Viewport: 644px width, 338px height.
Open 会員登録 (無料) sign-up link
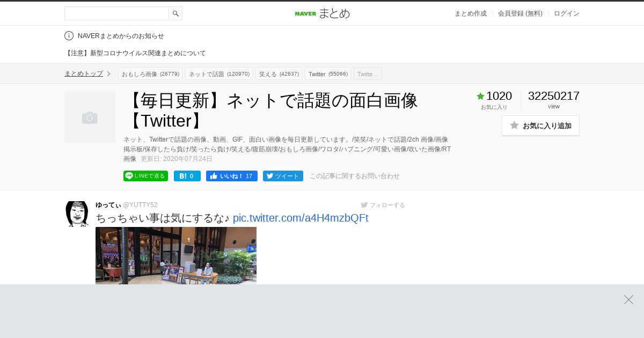coord(520,13)
